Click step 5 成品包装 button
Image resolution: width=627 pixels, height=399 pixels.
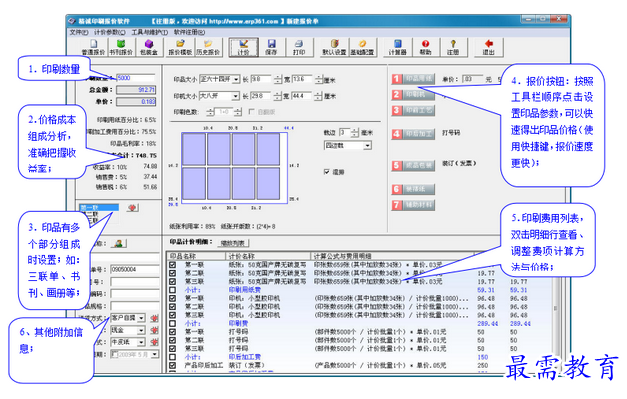413,165
